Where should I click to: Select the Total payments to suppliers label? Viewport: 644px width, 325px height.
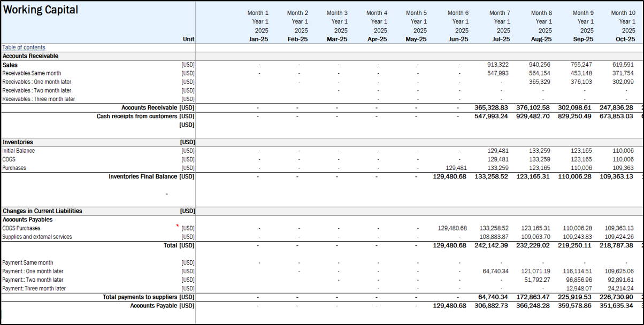(140, 297)
